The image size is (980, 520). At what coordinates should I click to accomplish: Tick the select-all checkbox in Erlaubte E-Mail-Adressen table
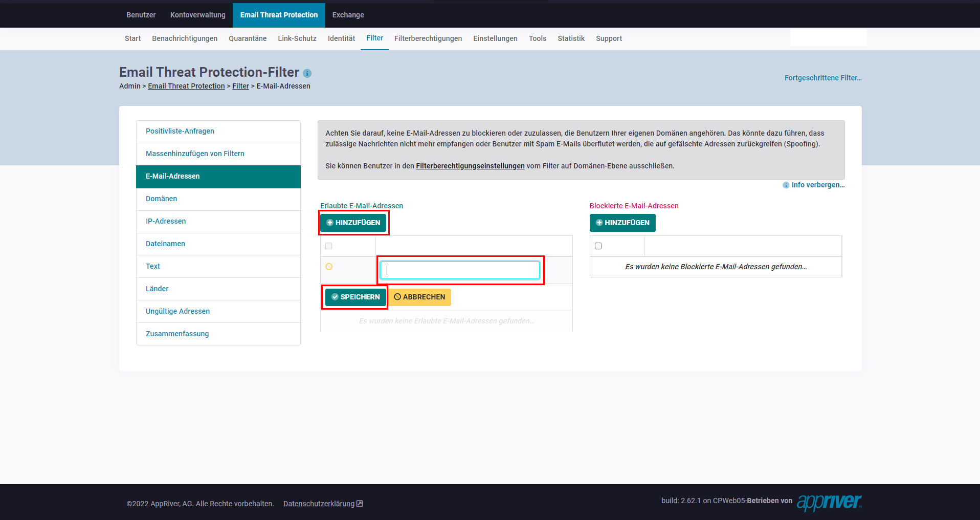[329, 246]
